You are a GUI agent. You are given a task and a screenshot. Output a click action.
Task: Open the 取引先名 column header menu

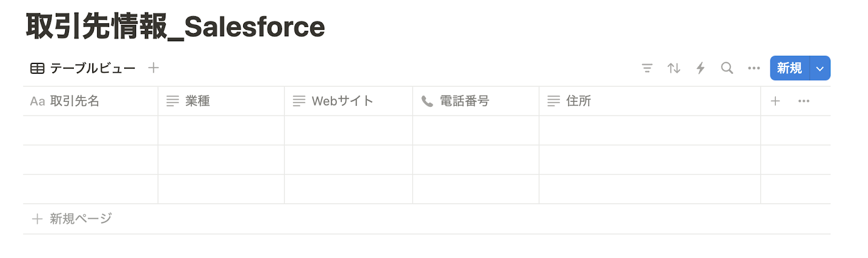74,101
